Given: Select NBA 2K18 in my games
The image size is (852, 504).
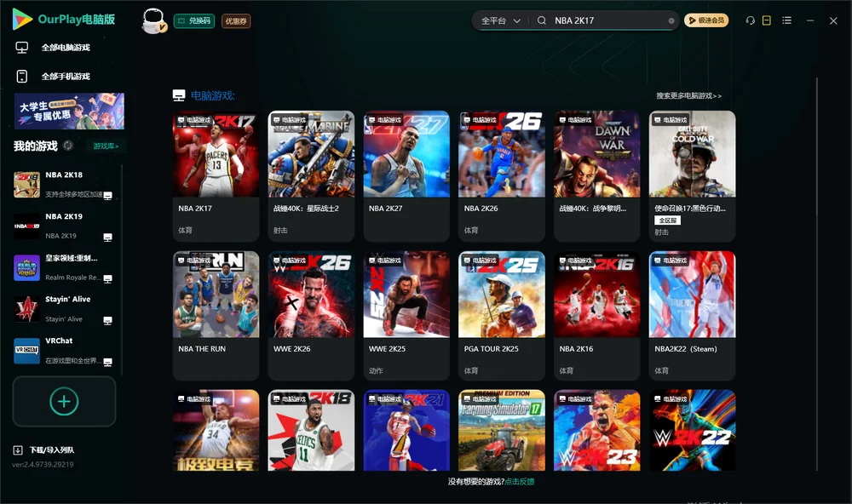Looking at the screenshot, I should (64, 185).
